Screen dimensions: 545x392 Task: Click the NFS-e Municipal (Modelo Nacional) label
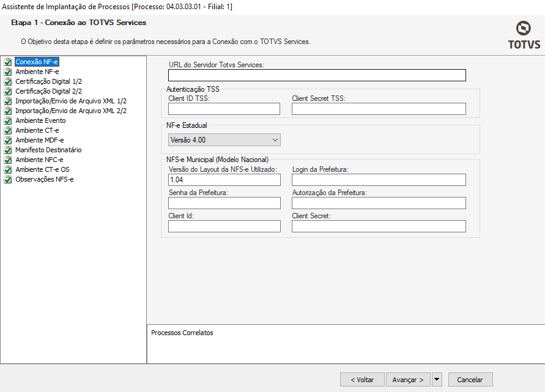[x=217, y=160]
